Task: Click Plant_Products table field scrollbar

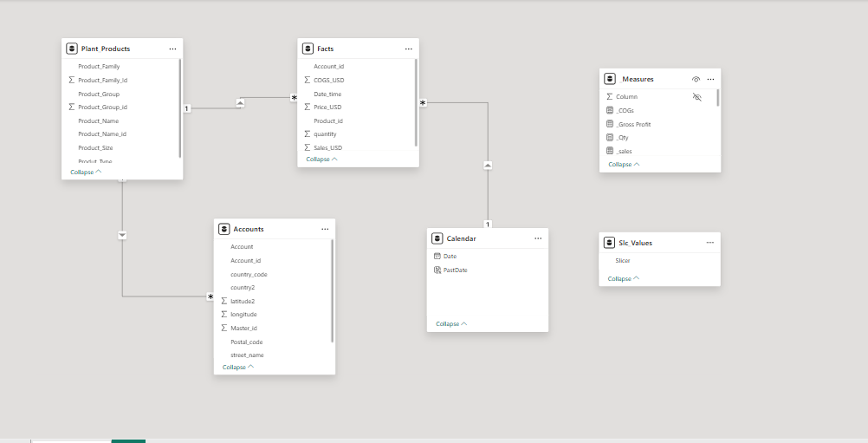Action: (180, 108)
